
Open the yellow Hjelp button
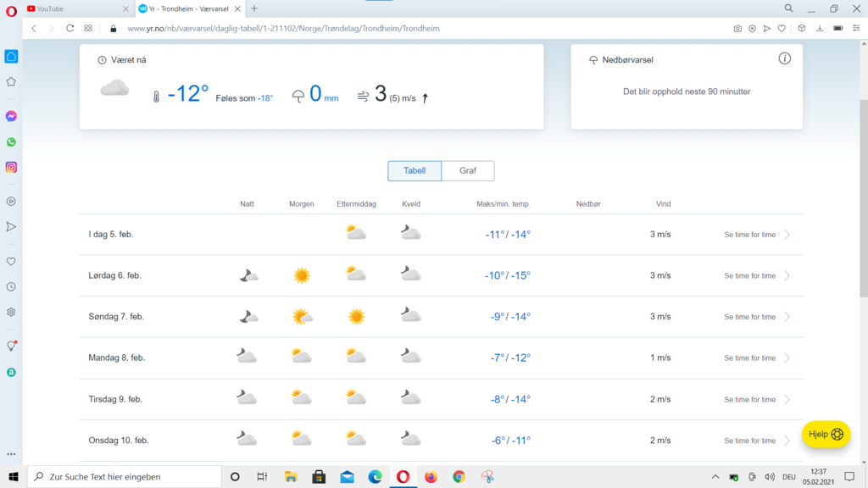[x=826, y=435]
